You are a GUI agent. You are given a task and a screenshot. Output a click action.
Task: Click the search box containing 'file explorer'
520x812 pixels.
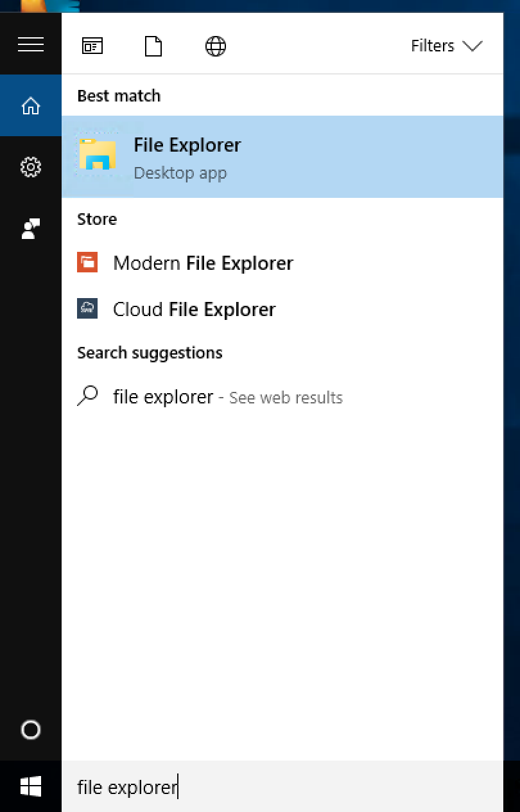click(x=282, y=786)
